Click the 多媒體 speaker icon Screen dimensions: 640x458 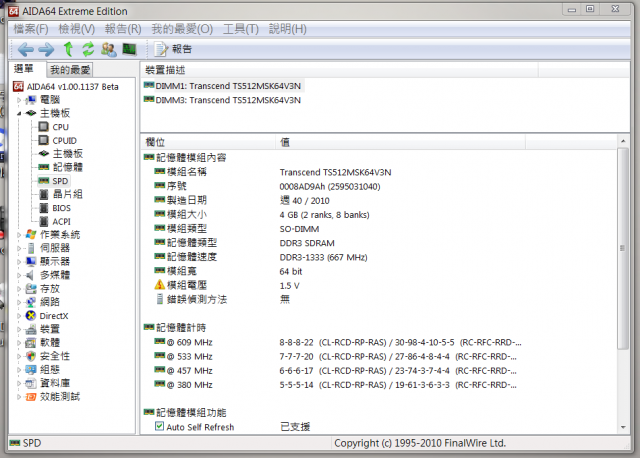point(30,275)
